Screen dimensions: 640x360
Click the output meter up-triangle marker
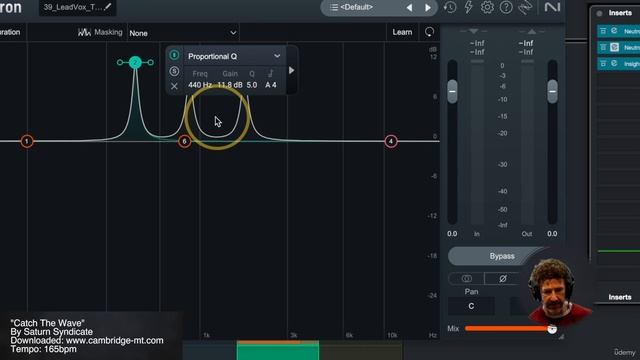pyautogui.click(x=532, y=31)
